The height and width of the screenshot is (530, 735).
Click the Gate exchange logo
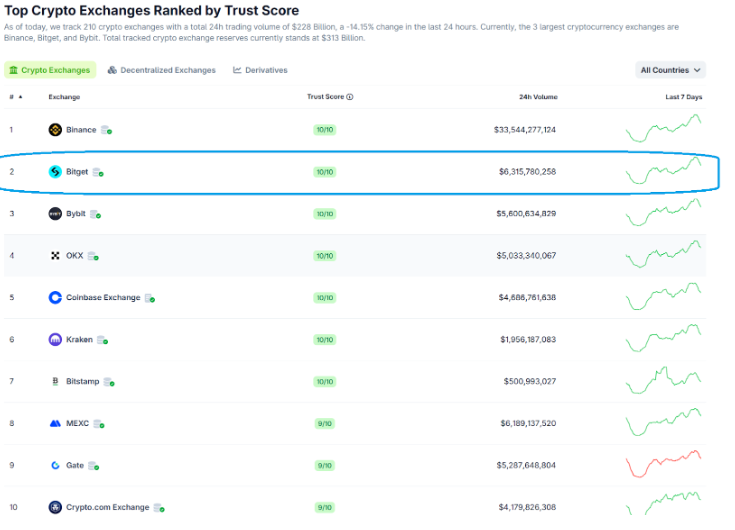pos(55,465)
